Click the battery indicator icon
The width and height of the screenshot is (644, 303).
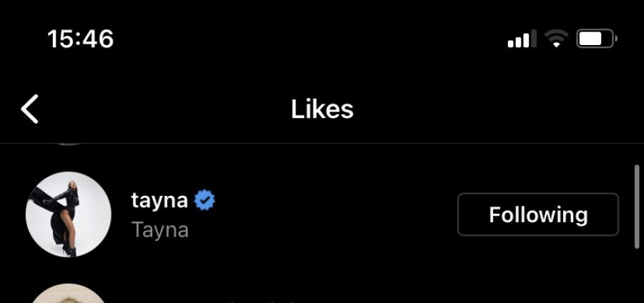coord(596,39)
